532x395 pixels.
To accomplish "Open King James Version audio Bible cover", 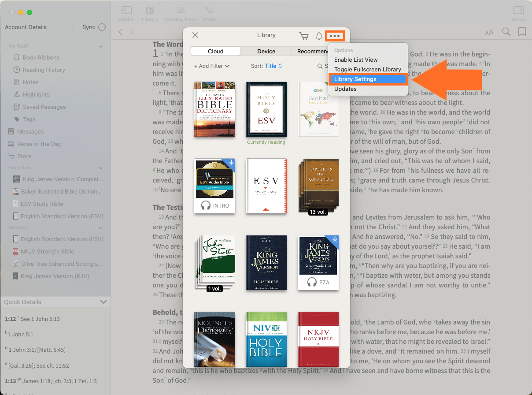I will (x=318, y=263).
